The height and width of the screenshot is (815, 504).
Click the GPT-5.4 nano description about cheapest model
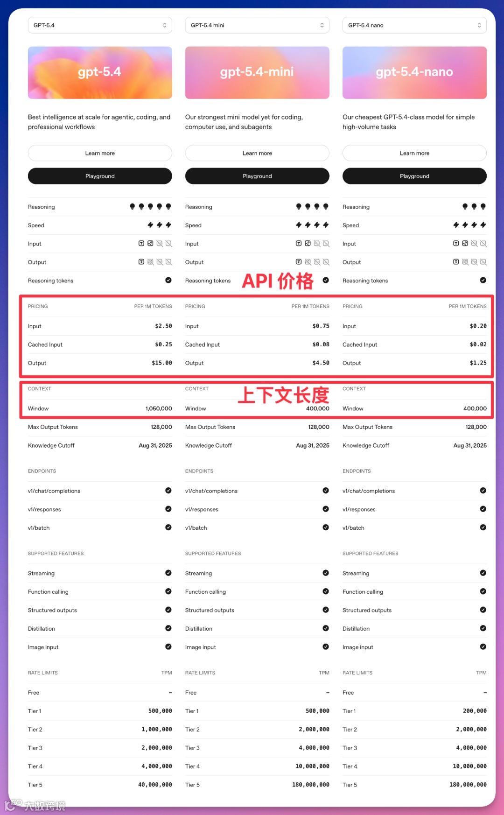pyautogui.click(x=408, y=122)
